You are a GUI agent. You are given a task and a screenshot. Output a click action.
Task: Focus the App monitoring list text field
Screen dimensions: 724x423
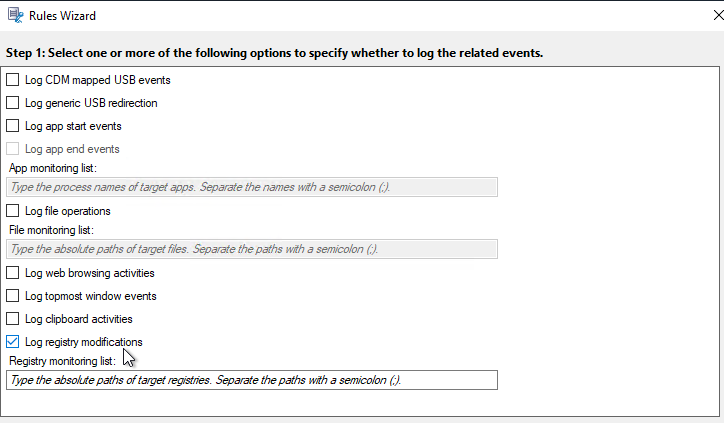[252, 187]
